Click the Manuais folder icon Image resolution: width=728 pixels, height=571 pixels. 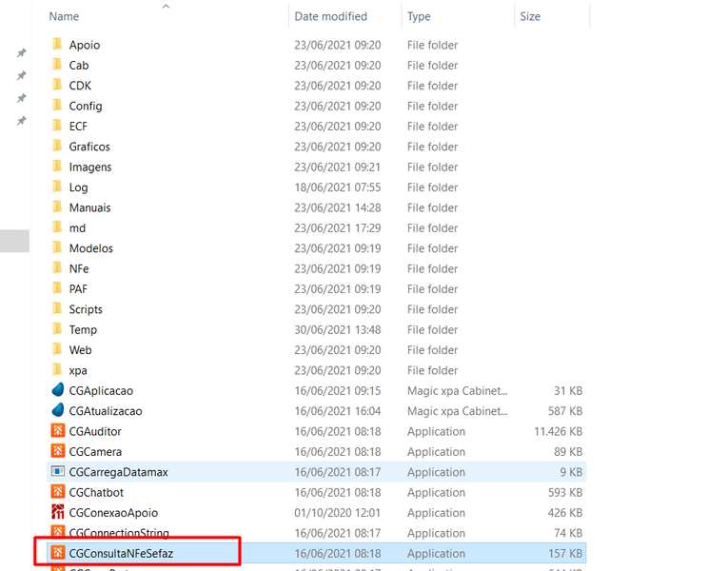tap(57, 207)
